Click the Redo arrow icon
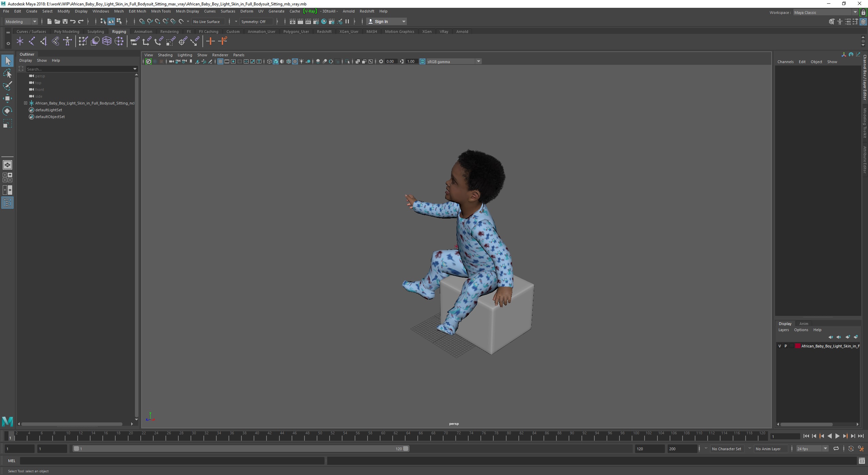This screenshot has width=868, height=475. [x=81, y=21]
